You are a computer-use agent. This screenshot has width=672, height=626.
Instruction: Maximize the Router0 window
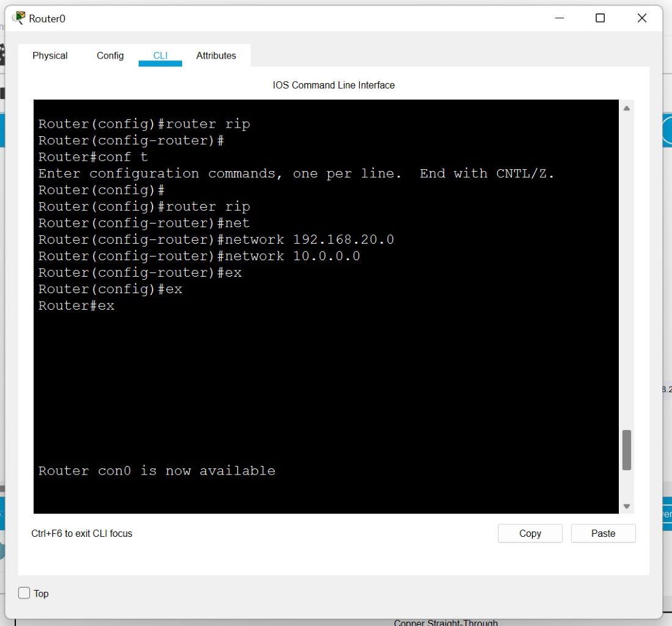(600, 18)
